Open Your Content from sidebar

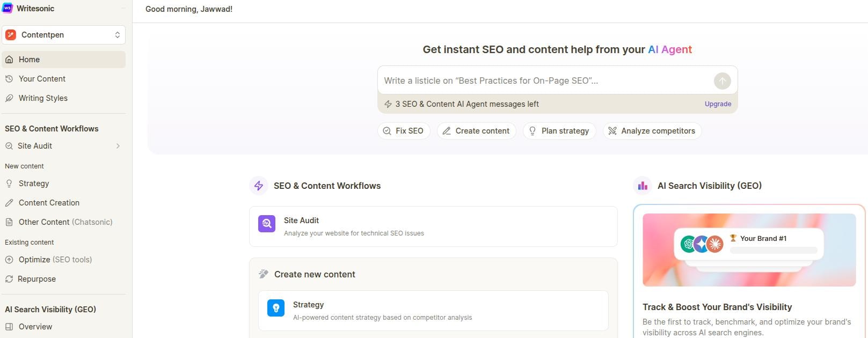42,79
